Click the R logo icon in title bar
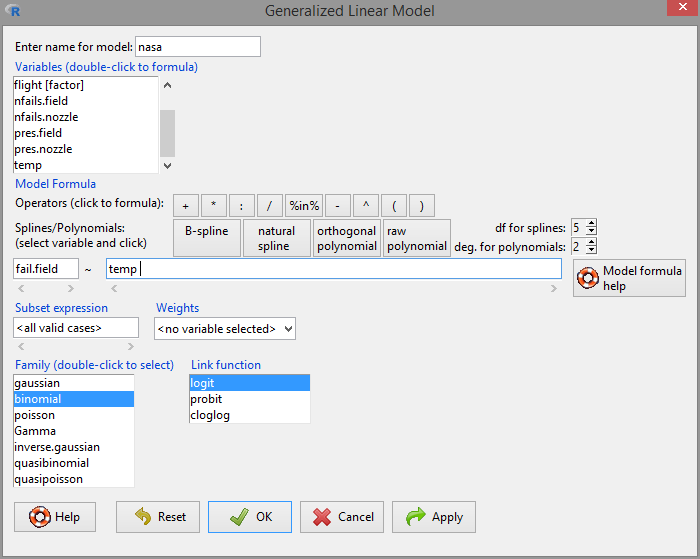The image size is (700, 559). (14, 11)
